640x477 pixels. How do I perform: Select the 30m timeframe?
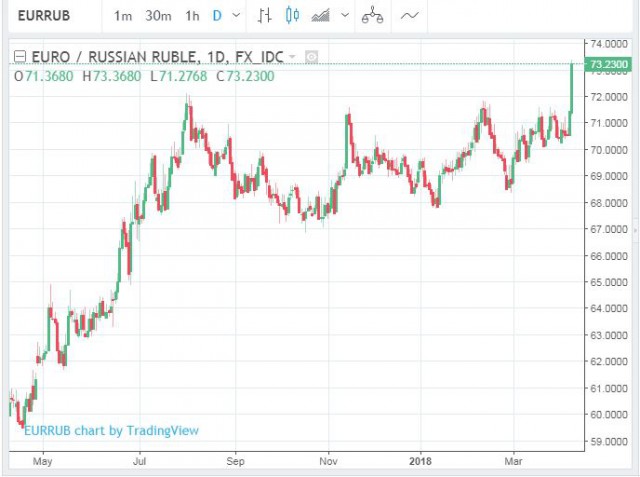click(x=158, y=16)
